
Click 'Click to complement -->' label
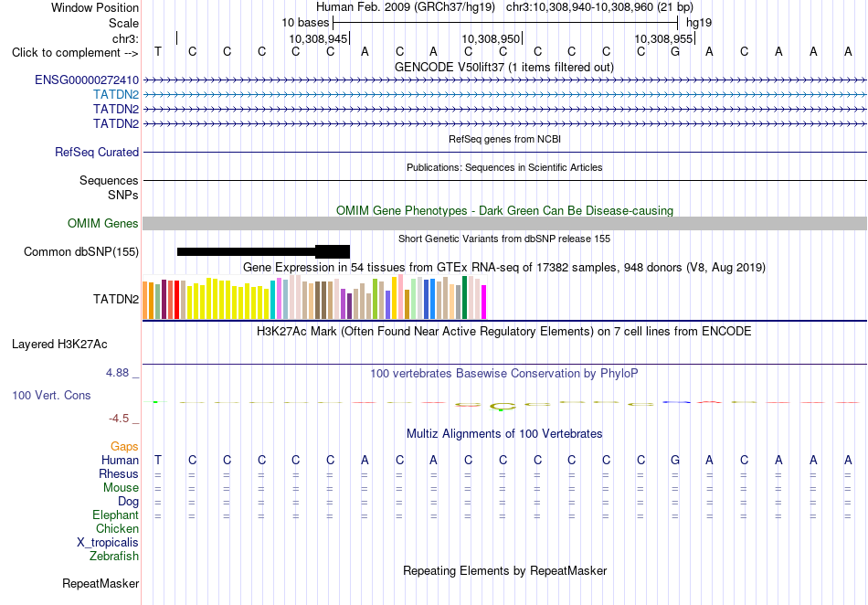point(75,53)
